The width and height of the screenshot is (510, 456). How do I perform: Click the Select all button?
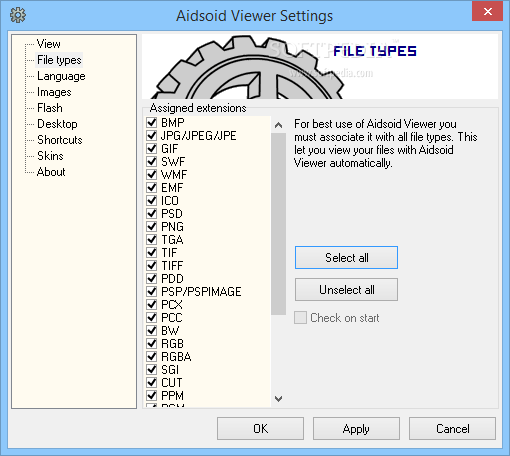pyautogui.click(x=346, y=258)
